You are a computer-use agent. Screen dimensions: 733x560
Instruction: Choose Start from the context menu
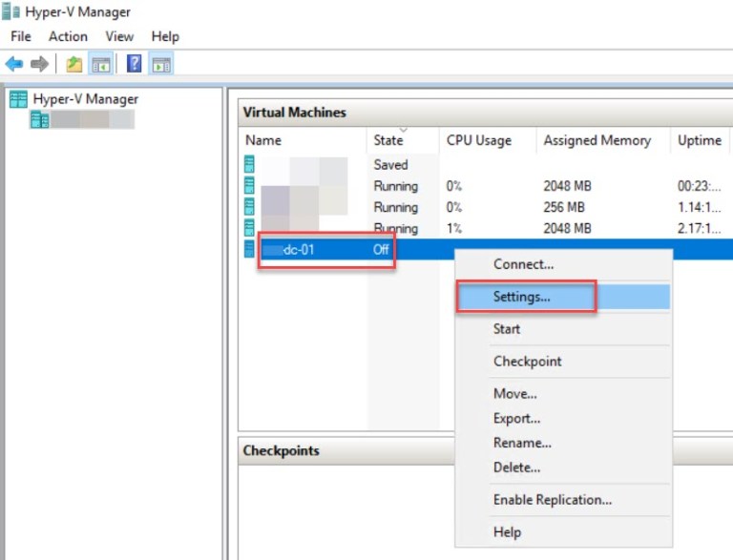click(563, 328)
